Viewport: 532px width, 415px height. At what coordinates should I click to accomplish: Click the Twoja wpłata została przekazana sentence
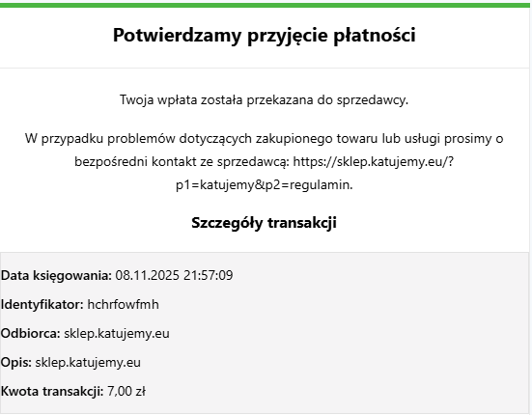pos(264,100)
